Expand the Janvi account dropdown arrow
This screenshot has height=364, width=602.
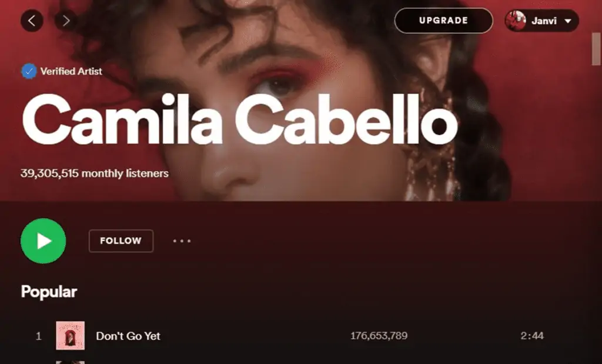(568, 21)
